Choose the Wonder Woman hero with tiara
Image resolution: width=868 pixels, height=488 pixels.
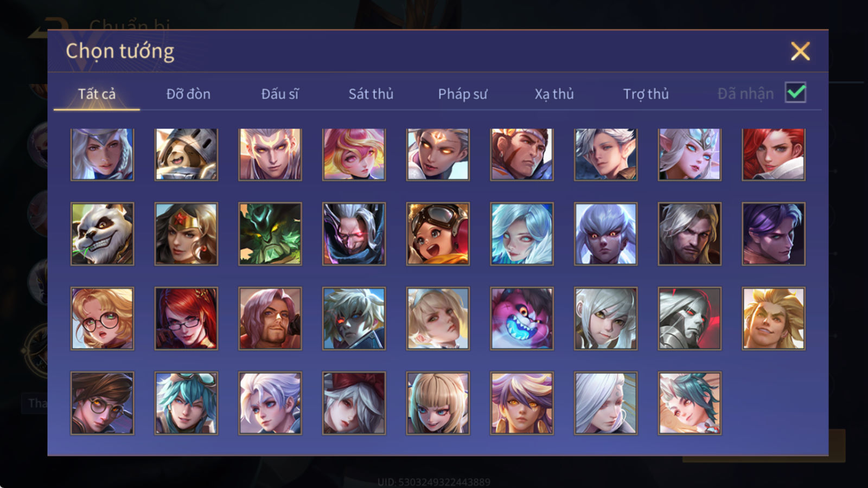186,234
